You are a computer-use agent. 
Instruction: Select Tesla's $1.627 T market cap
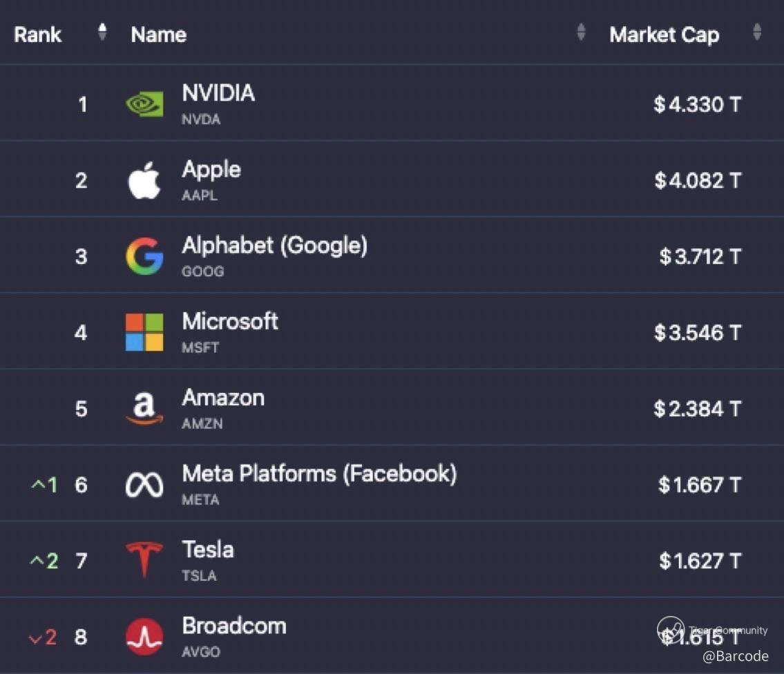(699, 561)
